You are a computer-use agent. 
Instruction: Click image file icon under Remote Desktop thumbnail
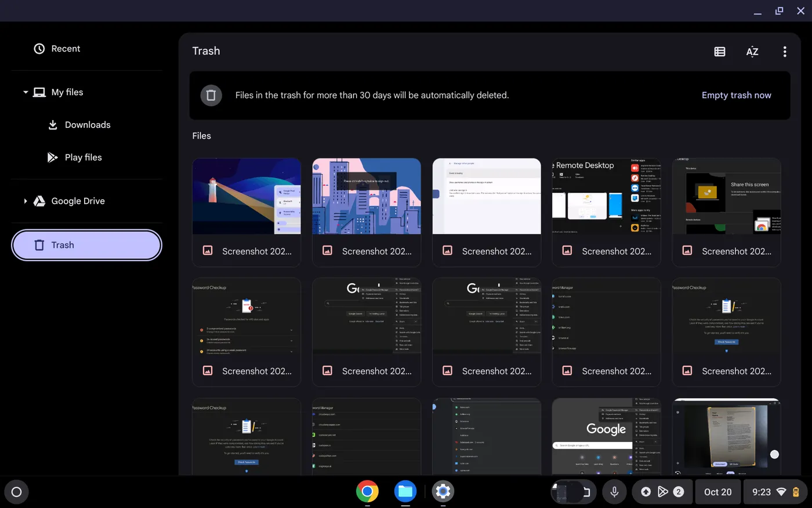click(x=567, y=251)
